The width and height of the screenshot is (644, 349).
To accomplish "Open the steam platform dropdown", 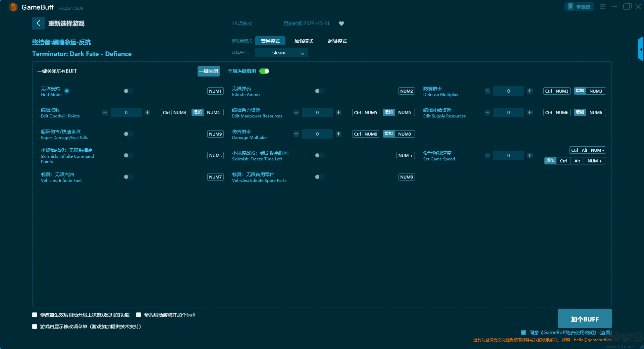I will click(281, 53).
